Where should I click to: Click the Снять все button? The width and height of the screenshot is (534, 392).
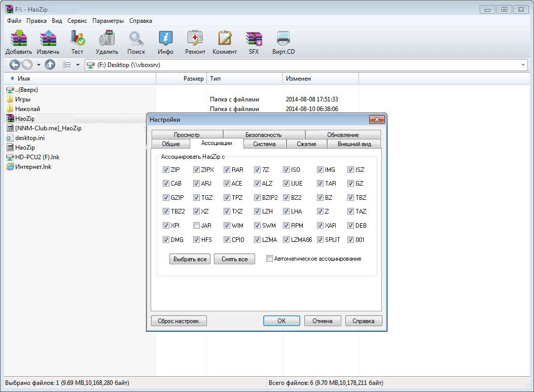pos(235,259)
